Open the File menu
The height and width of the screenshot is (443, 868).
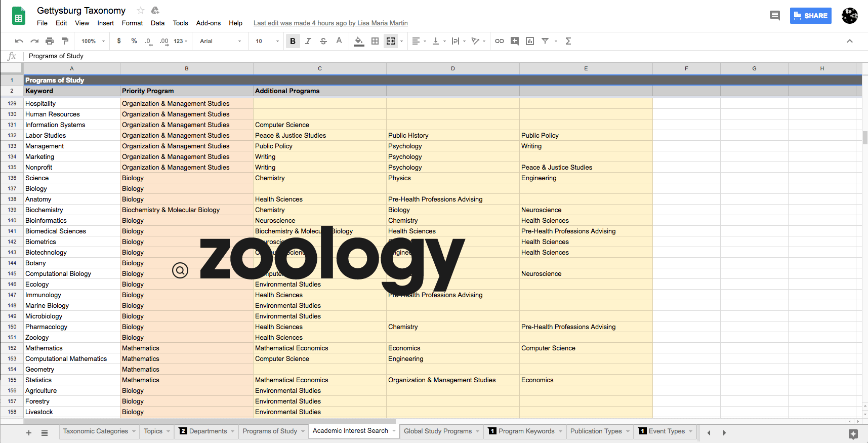click(x=42, y=23)
